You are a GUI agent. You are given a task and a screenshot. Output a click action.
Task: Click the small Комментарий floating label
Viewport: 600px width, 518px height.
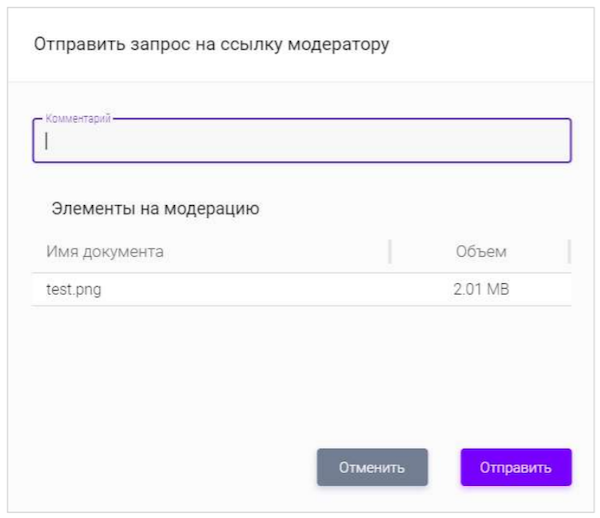tap(78, 118)
